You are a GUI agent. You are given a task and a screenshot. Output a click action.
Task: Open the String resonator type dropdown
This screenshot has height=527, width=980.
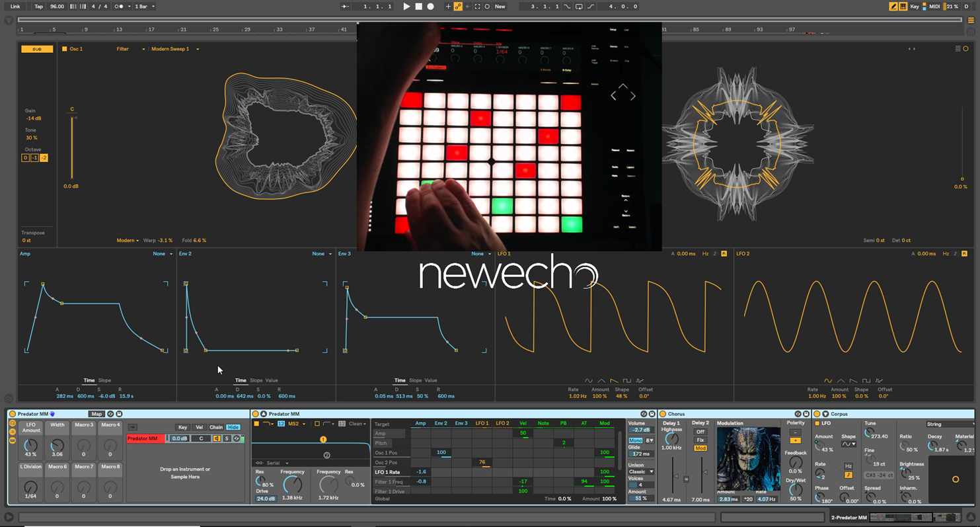[x=950, y=424]
